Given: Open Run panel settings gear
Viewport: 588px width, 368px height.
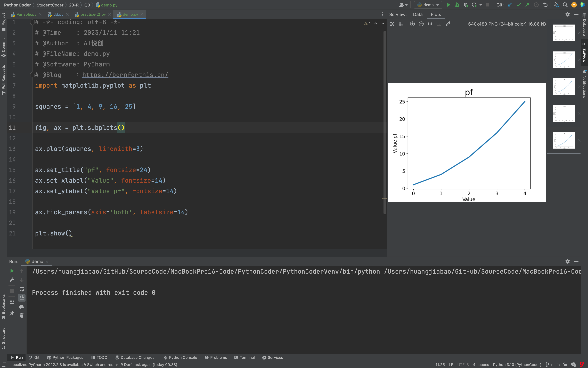Looking at the screenshot, I should click(567, 261).
